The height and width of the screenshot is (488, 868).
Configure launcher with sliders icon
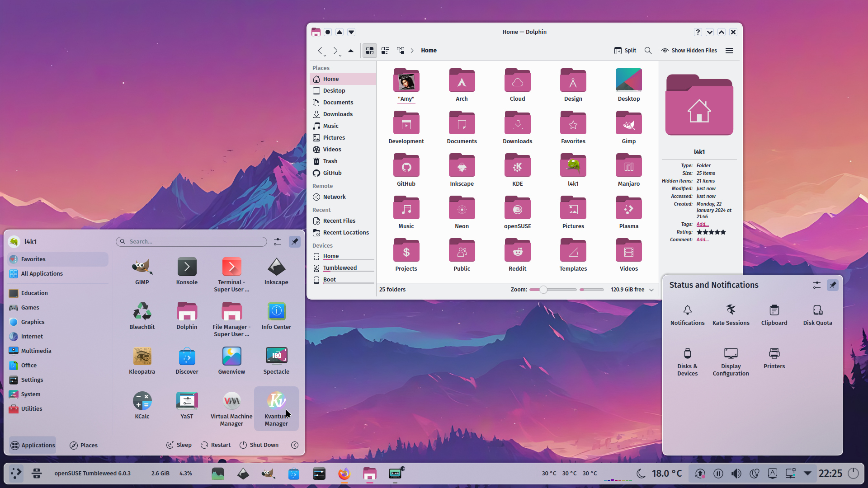(x=278, y=242)
